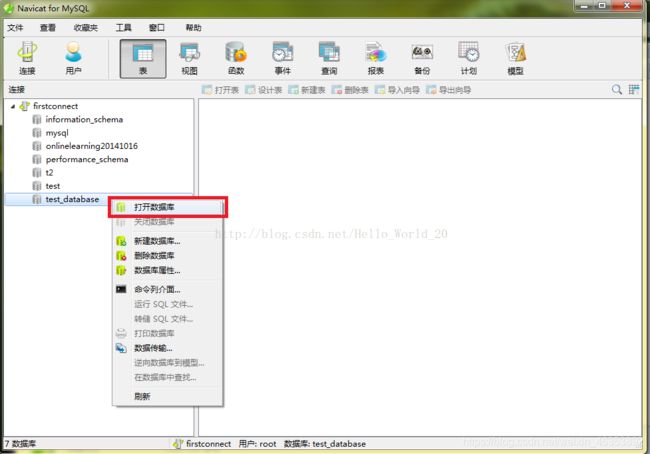The image size is (650, 454).
Task: Open the 收藏夹 (Favorites) menu
Action: tap(85, 28)
